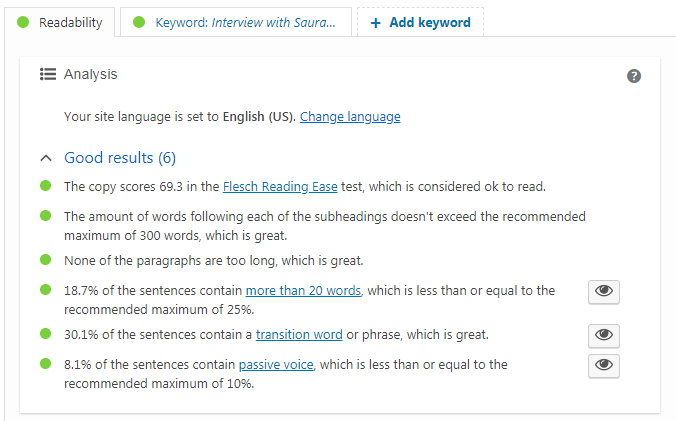Click the help question mark icon
Viewport: 676px width, 421px height.
click(633, 76)
